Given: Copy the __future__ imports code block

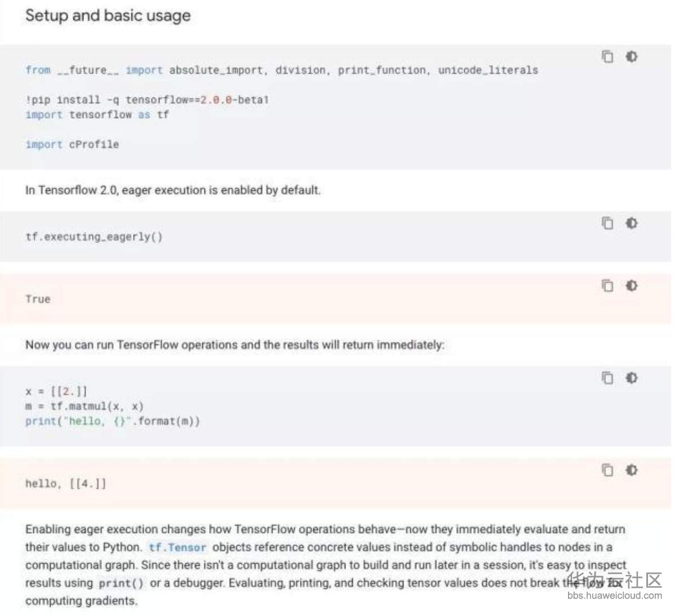Looking at the screenshot, I should [x=607, y=57].
